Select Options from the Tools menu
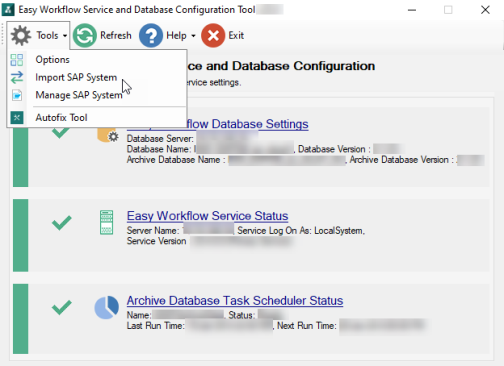 coord(97,60)
